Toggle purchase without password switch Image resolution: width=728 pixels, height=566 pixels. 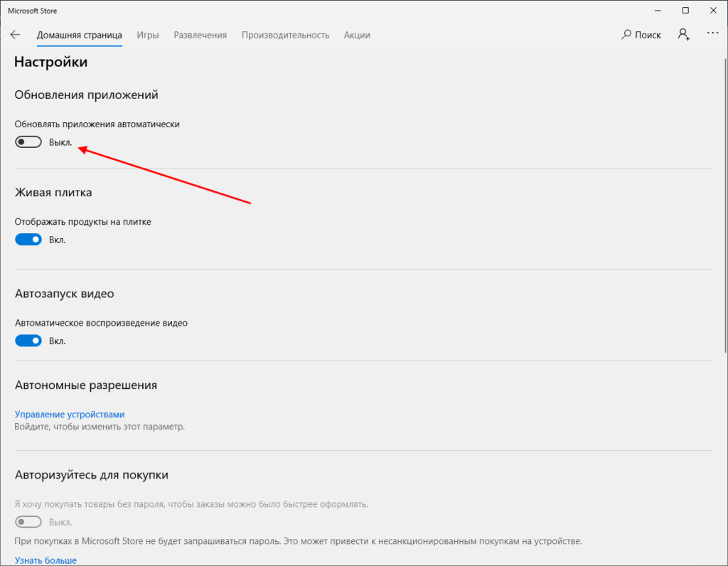[28, 522]
